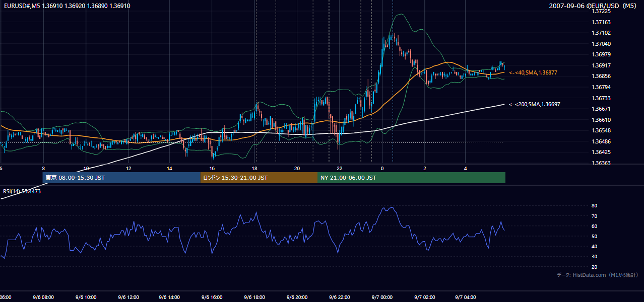This screenshot has width=644, height=302.
Task: Click hour tick 12 under the price chart
Action: tap(128, 168)
